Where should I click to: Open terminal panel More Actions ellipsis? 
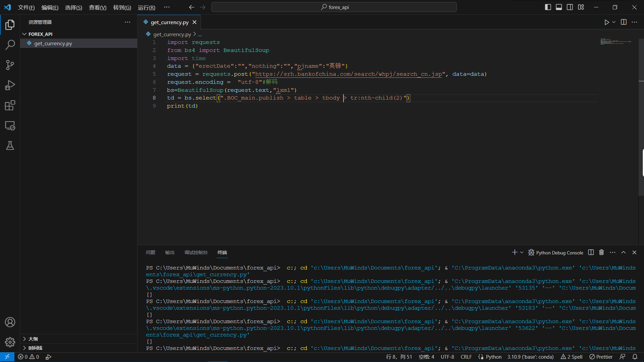pyautogui.click(x=612, y=252)
